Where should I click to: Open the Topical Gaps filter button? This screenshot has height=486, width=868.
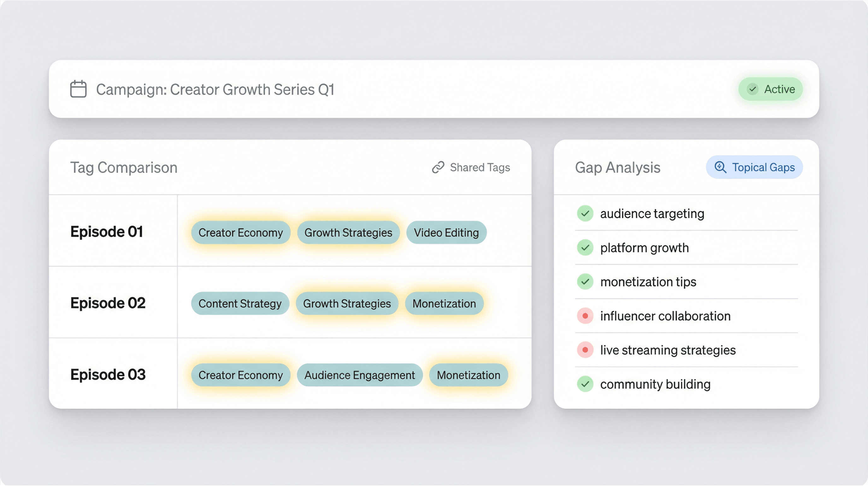754,167
